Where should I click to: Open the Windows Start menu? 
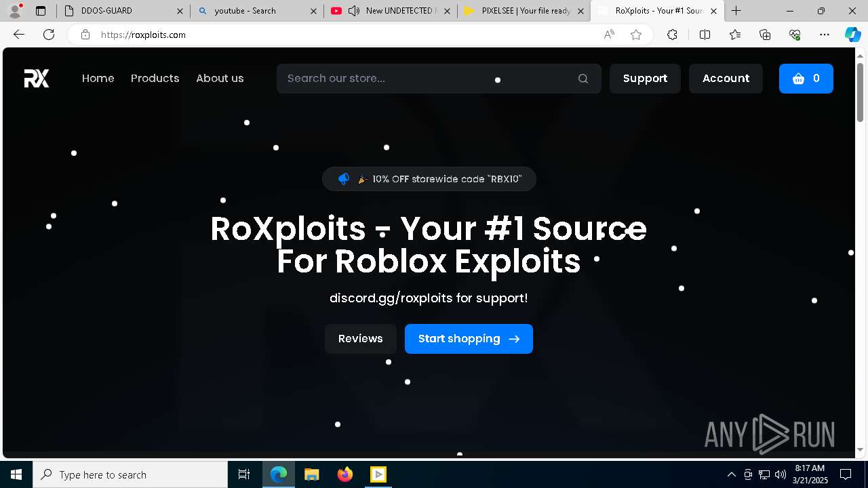point(16,474)
